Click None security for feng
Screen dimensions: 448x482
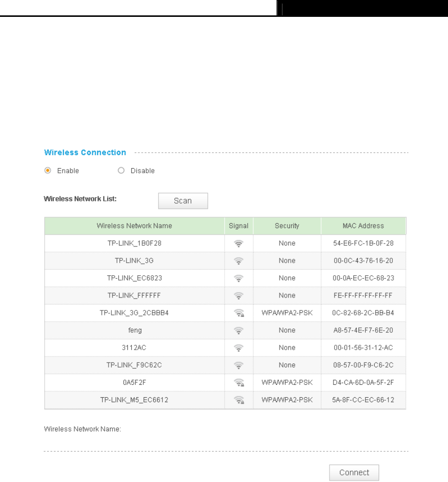[287, 330]
